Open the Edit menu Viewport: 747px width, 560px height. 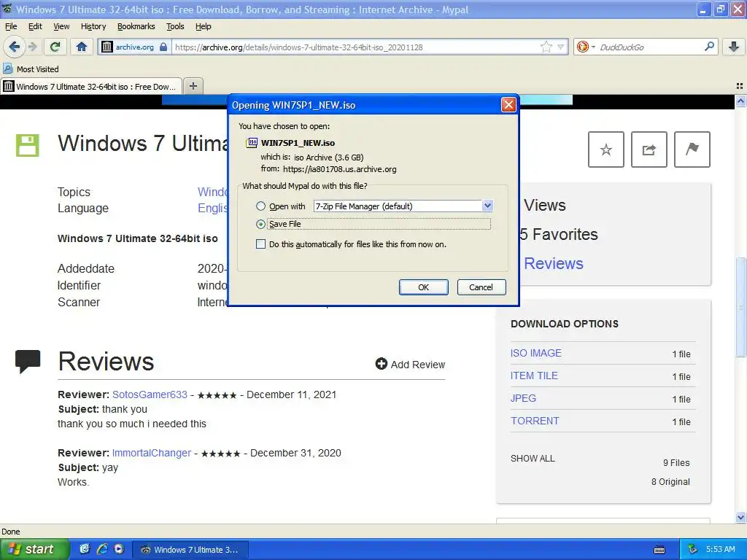tap(35, 26)
